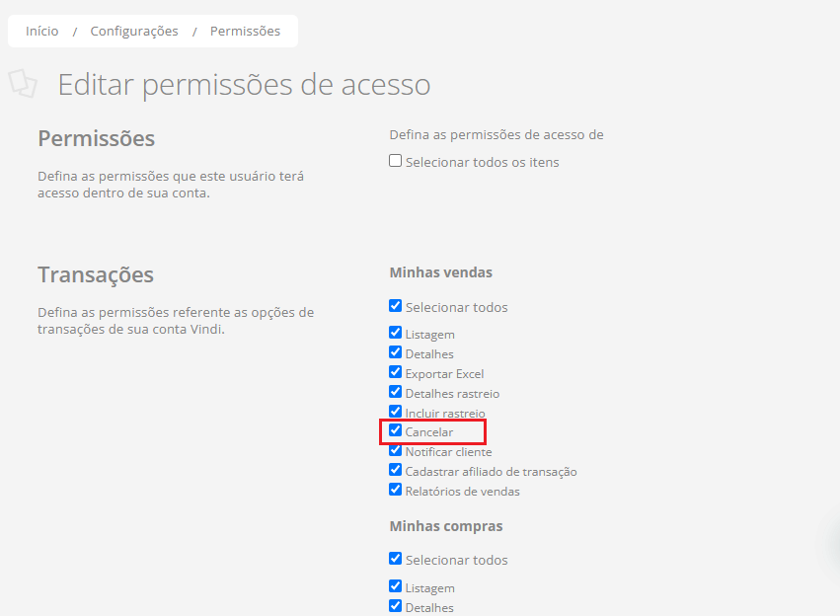The image size is (840, 616).
Task: Click the 'Permissões' section heading
Action: coord(97,139)
